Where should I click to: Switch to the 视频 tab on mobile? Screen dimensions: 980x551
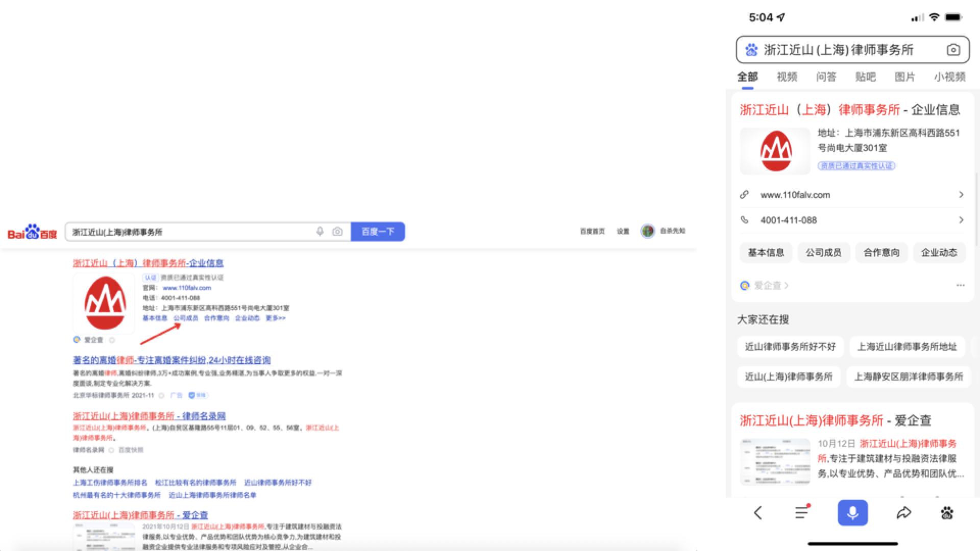(787, 77)
